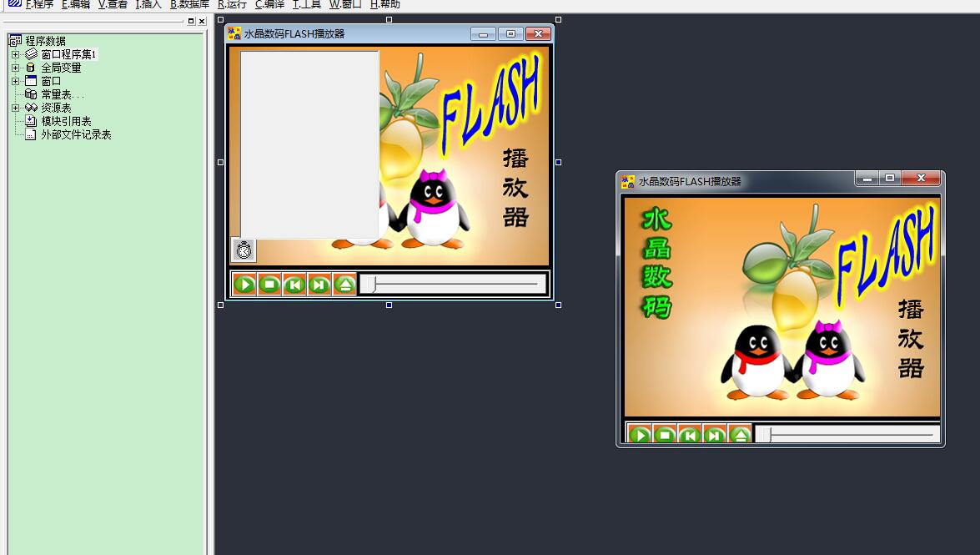Stop playback in the running player window
Screen dimensions: 980x555
(665, 434)
